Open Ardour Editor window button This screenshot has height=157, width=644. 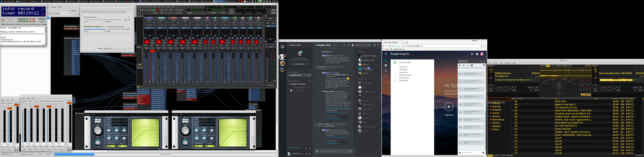(x=273, y=10)
